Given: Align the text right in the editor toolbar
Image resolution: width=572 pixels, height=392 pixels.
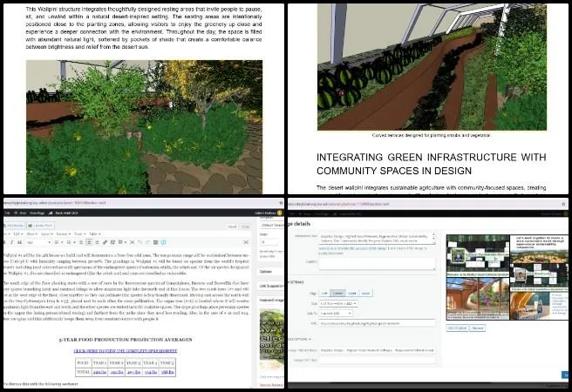Looking at the screenshot, I should 97,242.
